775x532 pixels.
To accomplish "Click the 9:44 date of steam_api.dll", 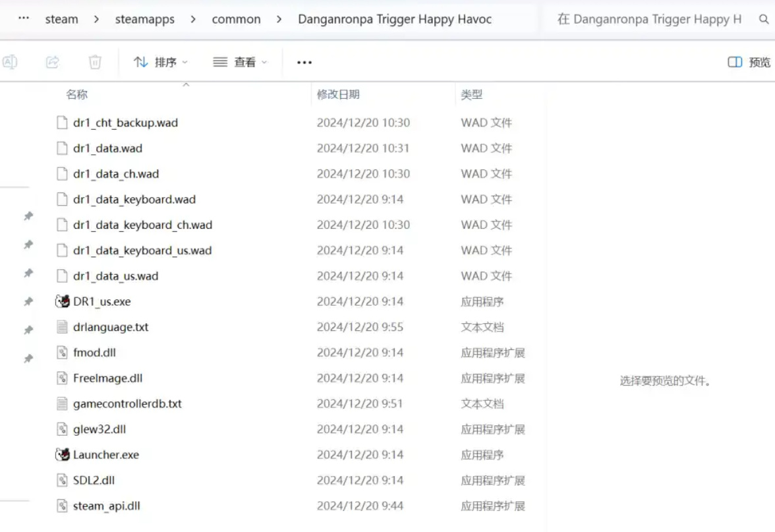I will (360, 506).
